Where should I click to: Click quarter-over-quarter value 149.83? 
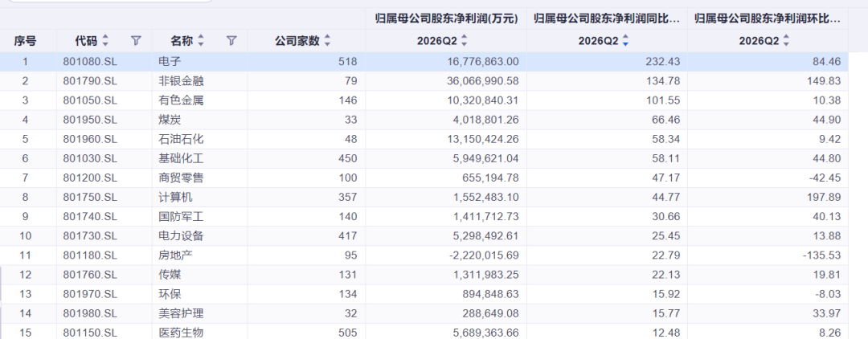click(825, 81)
